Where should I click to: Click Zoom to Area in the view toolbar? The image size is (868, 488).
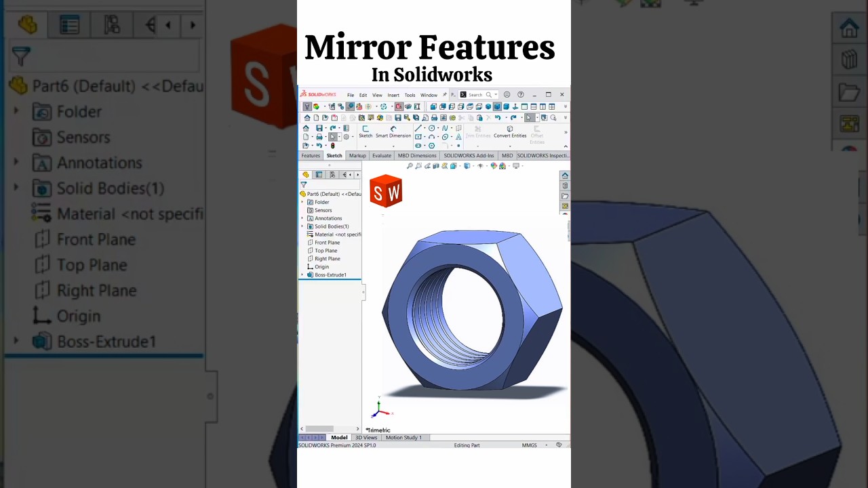tap(418, 166)
